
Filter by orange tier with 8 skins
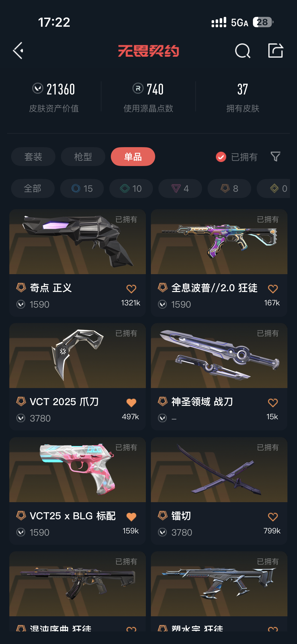229,188
